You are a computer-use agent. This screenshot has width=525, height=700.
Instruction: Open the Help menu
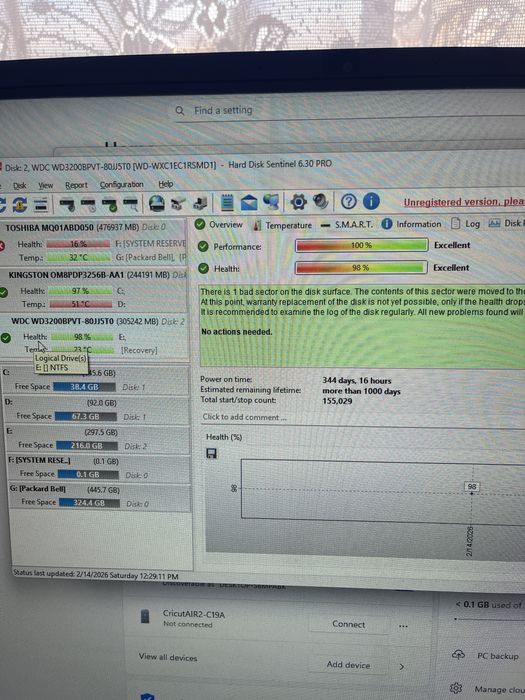(x=166, y=184)
